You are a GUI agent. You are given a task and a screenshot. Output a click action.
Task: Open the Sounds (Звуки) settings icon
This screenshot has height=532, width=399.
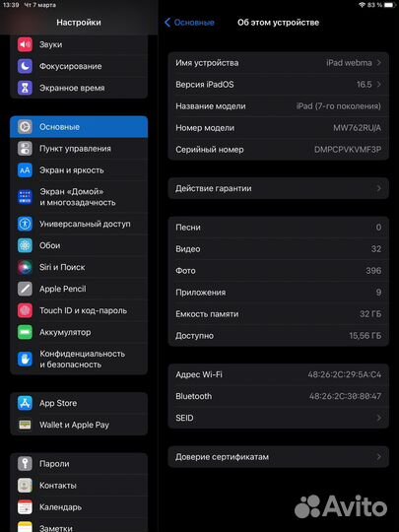[25, 44]
